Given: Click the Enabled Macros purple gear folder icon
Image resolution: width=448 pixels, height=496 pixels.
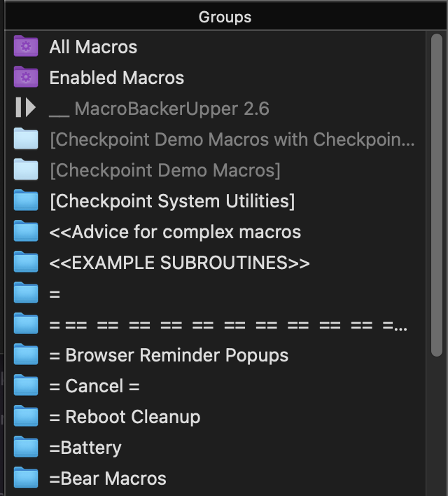Looking at the screenshot, I should (26, 77).
